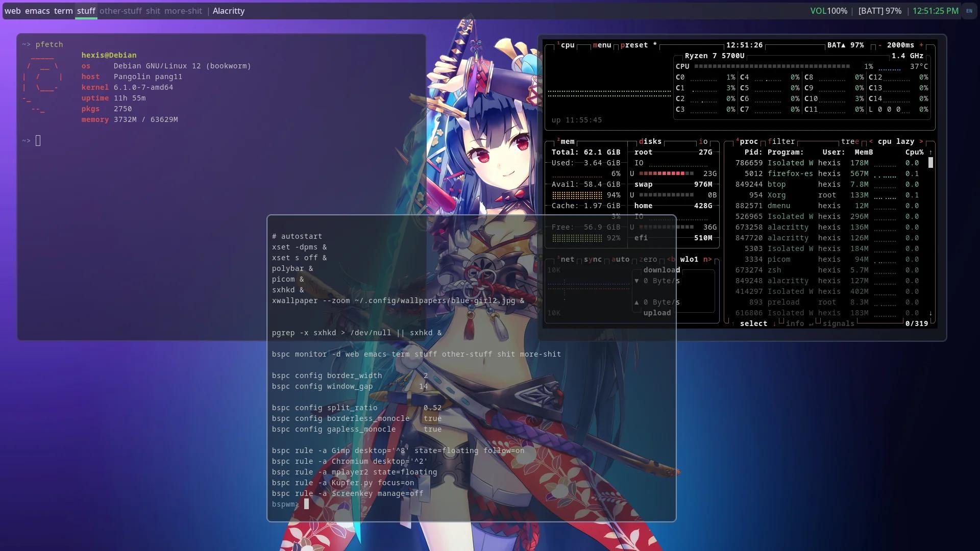Toggle auto scaling in the net box
The height and width of the screenshot is (551, 980).
(622, 259)
